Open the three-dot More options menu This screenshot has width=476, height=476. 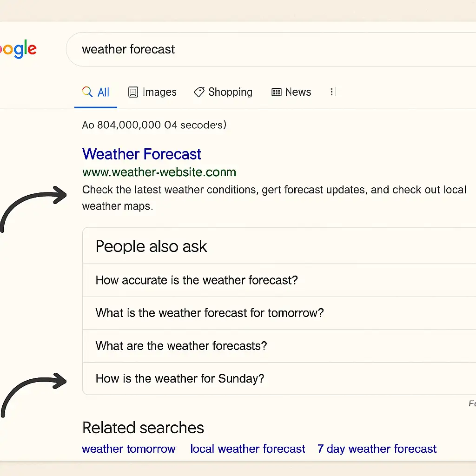tap(332, 92)
